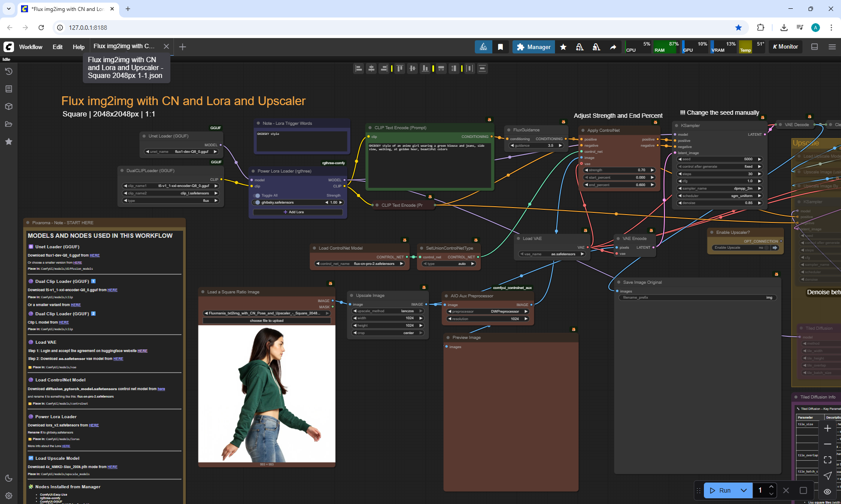Switch the Toggle All lora switch
Image resolution: width=841 pixels, height=504 pixels.
(x=257, y=195)
